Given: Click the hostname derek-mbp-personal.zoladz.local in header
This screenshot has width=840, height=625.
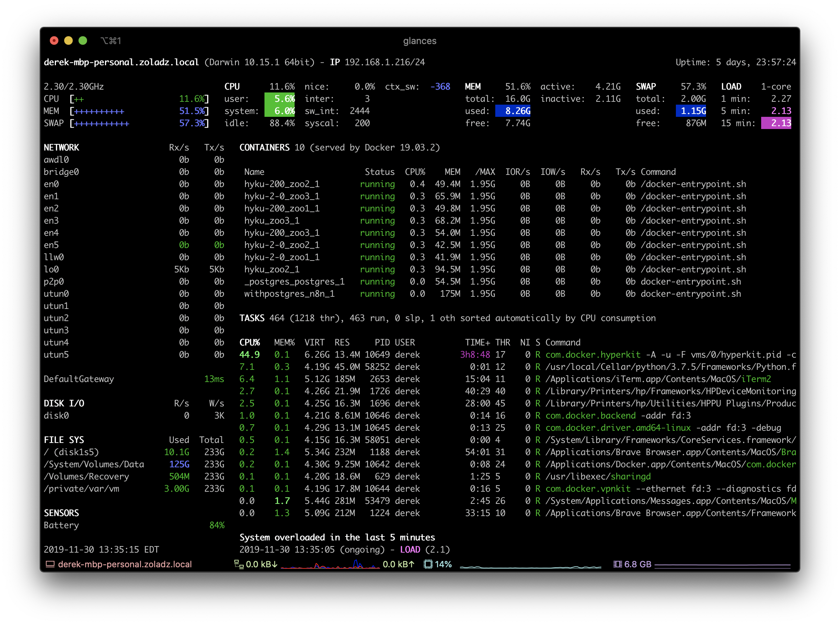Looking at the screenshot, I should pyautogui.click(x=121, y=62).
